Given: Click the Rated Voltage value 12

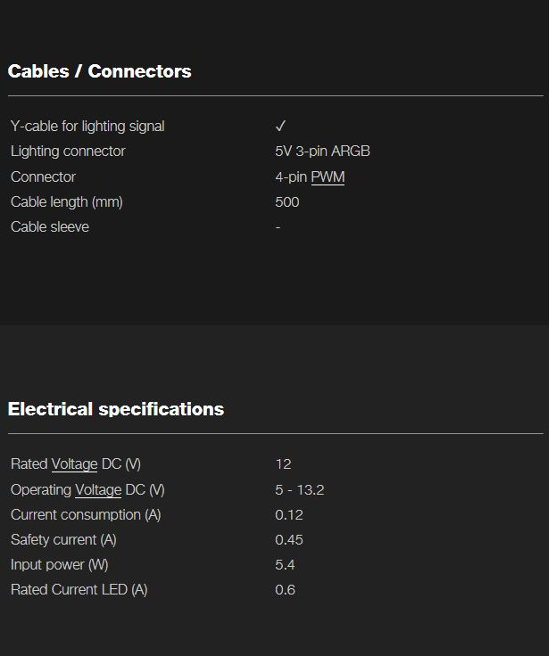Looking at the screenshot, I should 283,464.
